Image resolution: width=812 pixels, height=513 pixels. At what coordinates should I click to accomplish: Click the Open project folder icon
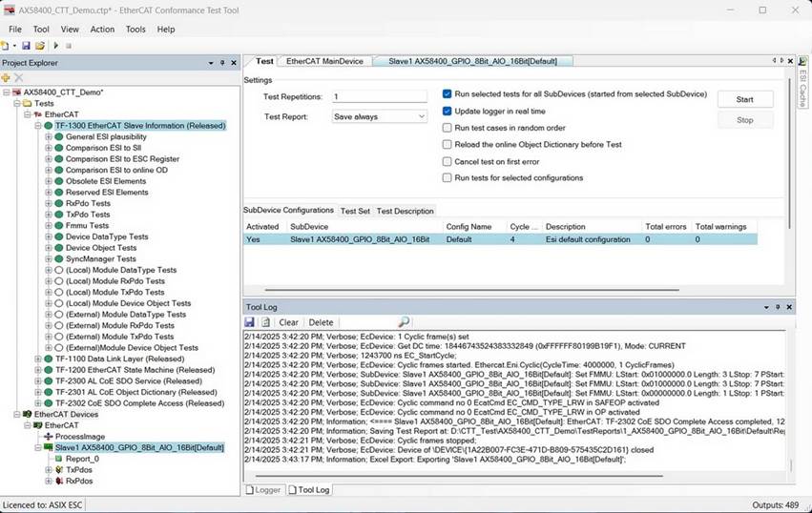[40, 46]
